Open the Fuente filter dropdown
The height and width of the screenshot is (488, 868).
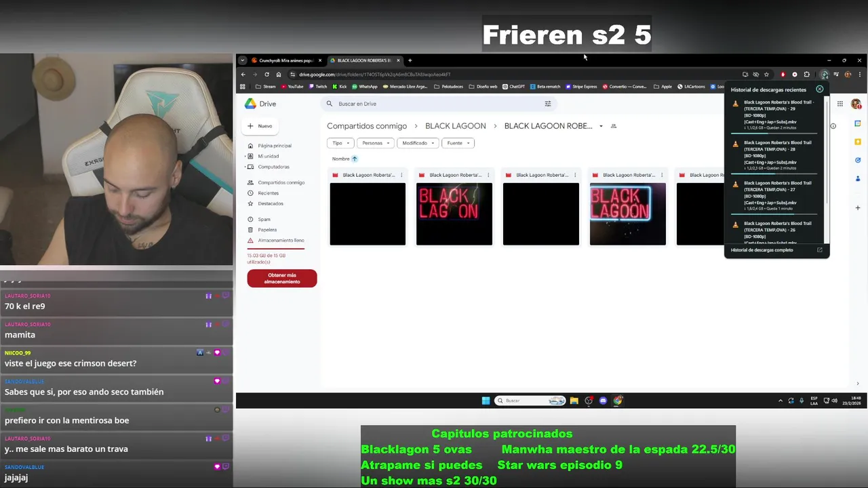(x=458, y=143)
